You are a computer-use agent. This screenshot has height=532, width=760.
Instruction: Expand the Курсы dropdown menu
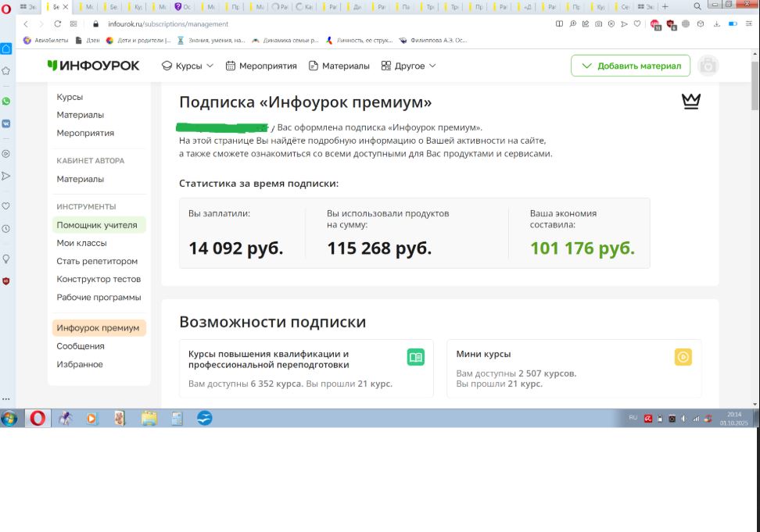pyautogui.click(x=188, y=66)
